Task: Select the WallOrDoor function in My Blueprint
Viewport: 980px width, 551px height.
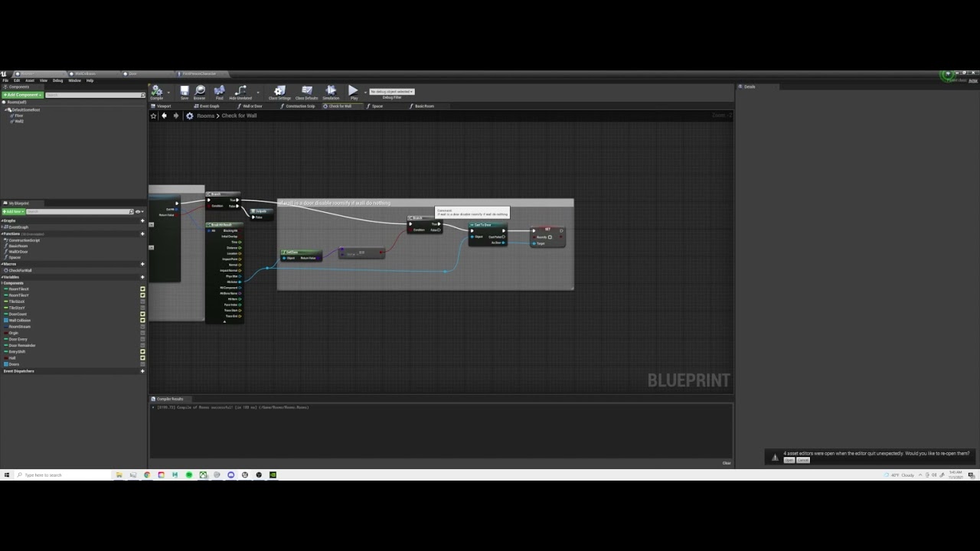Action: [18, 252]
